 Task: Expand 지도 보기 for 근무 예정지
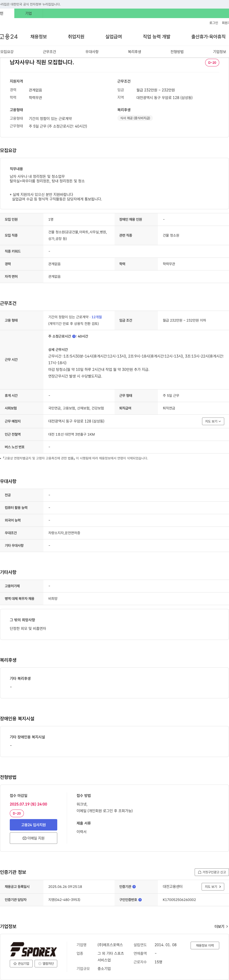[x=213, y=421]
